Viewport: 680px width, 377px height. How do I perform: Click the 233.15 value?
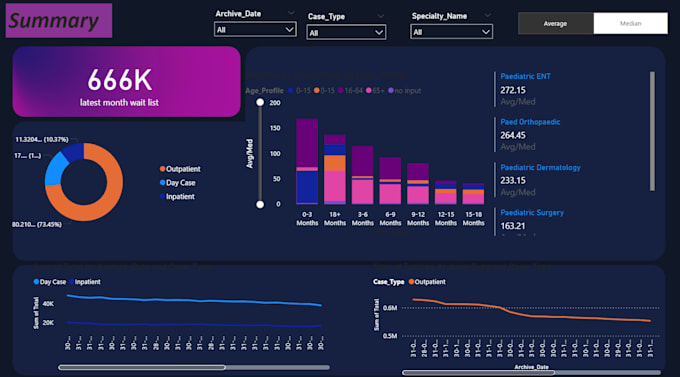tap(513, 180)
